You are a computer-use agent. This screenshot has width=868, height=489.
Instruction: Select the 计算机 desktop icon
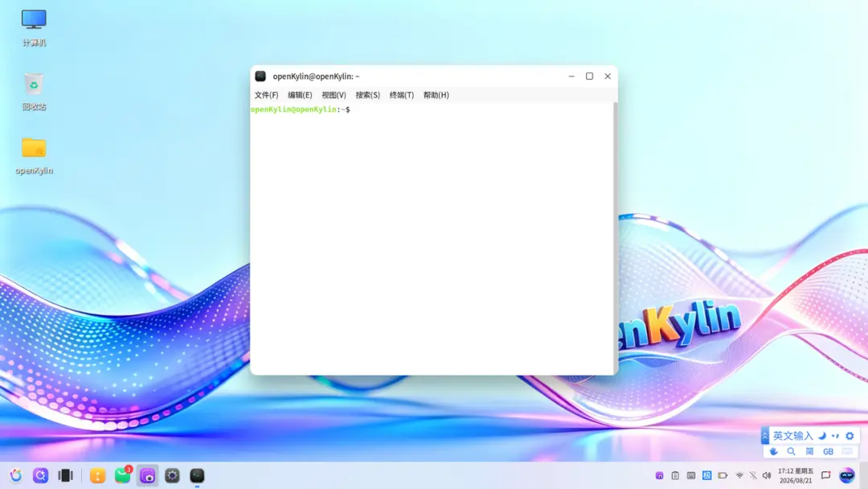pyautogui.click(x=34, y=27)
